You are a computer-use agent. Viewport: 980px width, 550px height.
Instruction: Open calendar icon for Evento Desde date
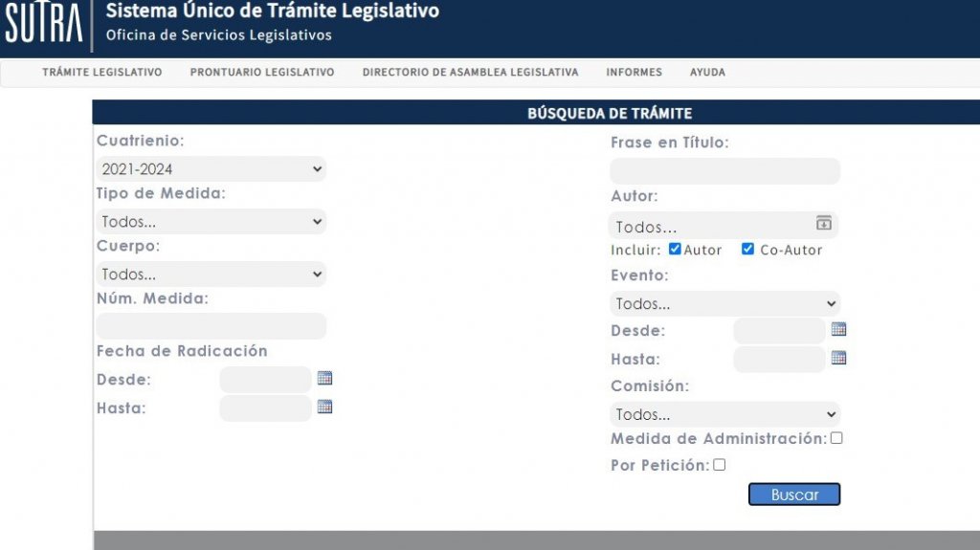pyautogui.click(x=838, y=329)
